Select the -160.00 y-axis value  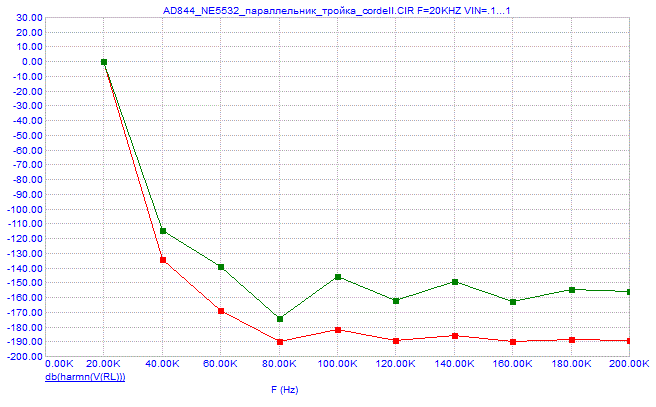pyautogui.click(x=25, y=298)
